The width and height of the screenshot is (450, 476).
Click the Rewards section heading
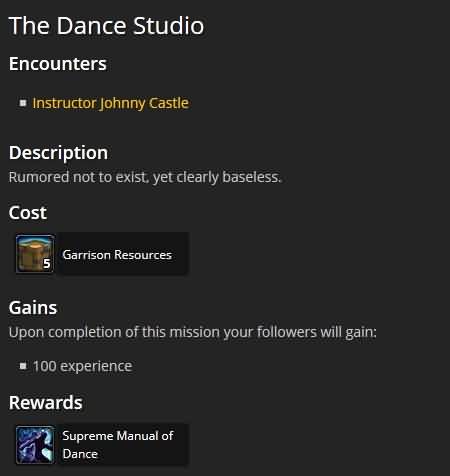[46, 403]
